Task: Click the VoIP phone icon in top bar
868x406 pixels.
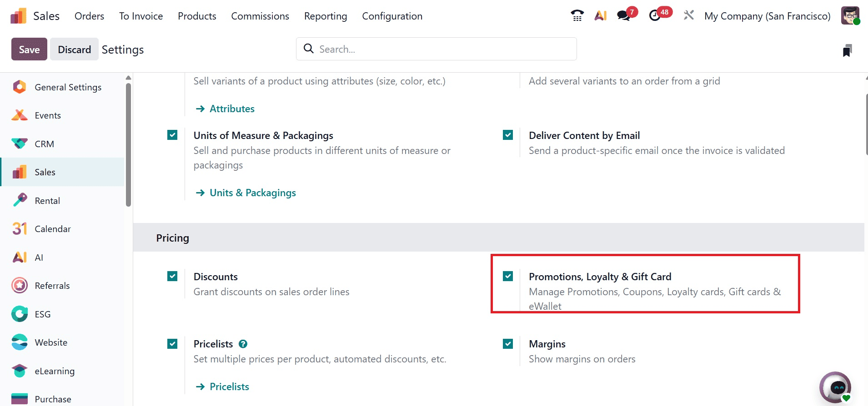Action: point(577,16)
